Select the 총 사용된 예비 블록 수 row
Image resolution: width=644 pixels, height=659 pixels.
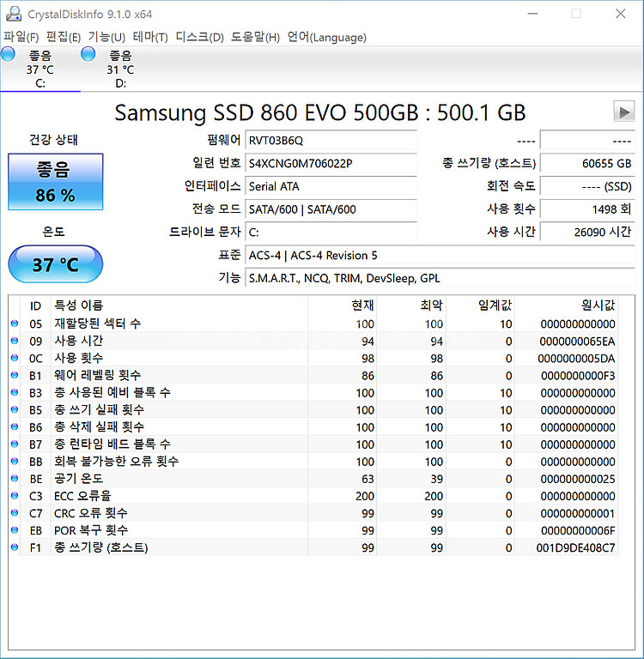tap(313, 392)
